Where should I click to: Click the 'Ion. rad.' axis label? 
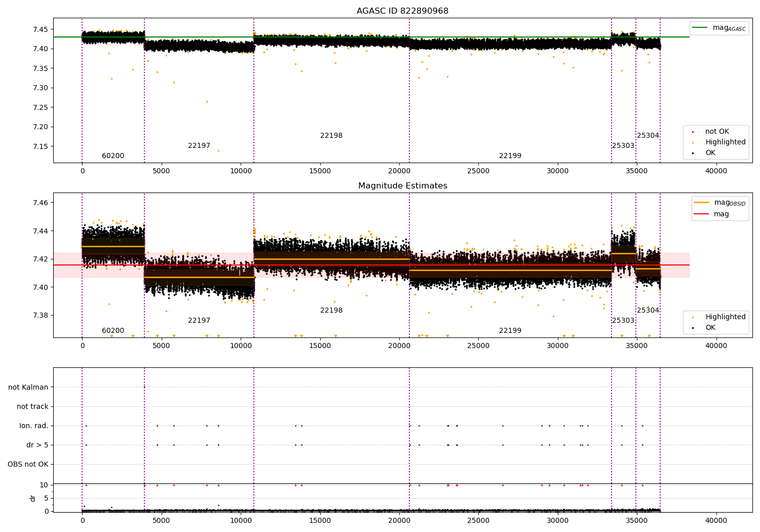point(34,426)
